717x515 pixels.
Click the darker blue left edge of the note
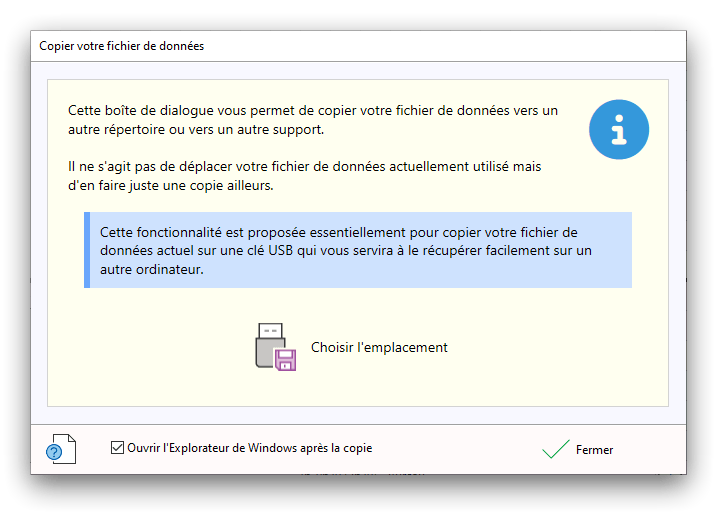pos(87,250)
